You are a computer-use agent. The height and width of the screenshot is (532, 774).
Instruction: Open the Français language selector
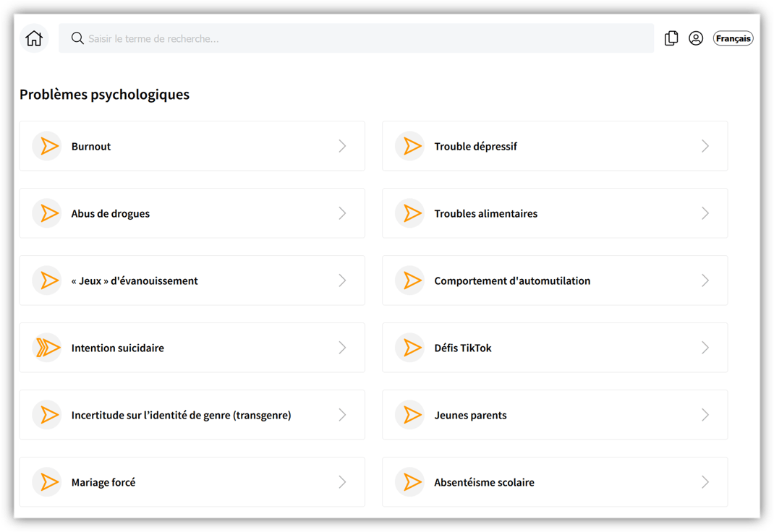[x=733, y=38]
